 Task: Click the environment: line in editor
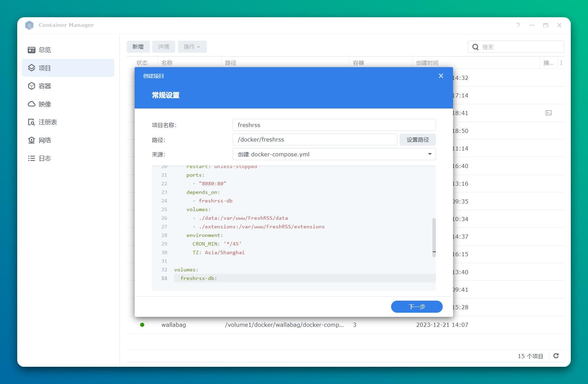pos(204,235)
